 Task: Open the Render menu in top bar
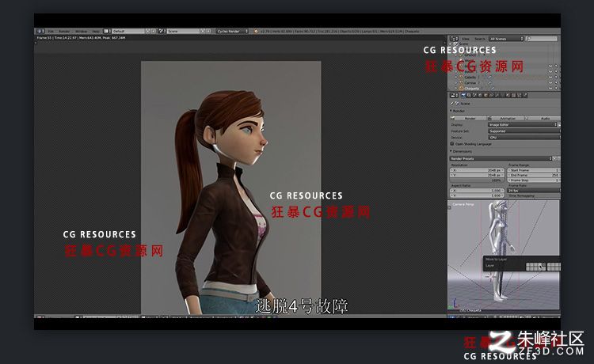pyautogui.click(x=64, y=31)
